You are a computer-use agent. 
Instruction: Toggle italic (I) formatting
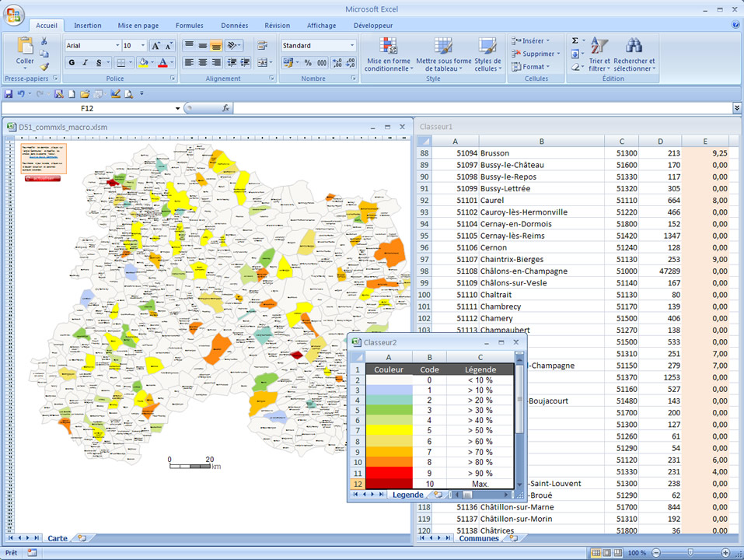pyautogui.click(x=86, y=62)
